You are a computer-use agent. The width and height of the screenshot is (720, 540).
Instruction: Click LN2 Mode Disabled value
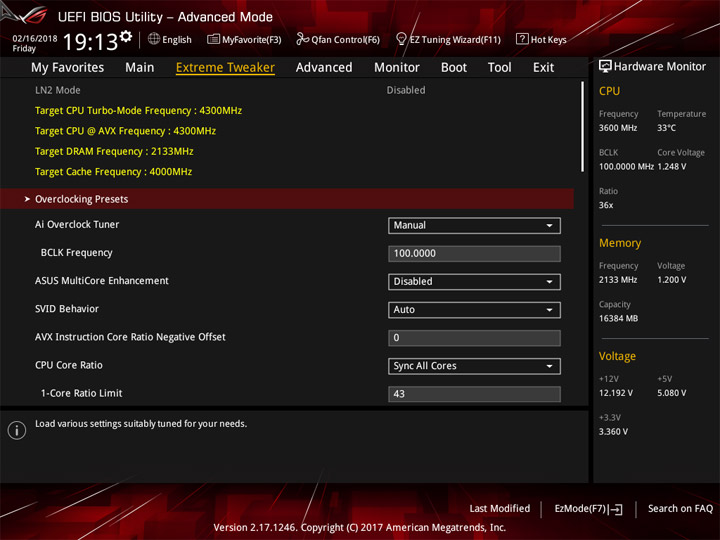click(406, 90)
